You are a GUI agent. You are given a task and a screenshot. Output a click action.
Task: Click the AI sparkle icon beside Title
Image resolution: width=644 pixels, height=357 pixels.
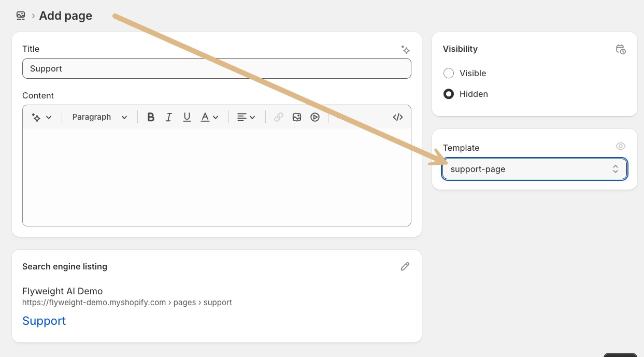[406, 49]
